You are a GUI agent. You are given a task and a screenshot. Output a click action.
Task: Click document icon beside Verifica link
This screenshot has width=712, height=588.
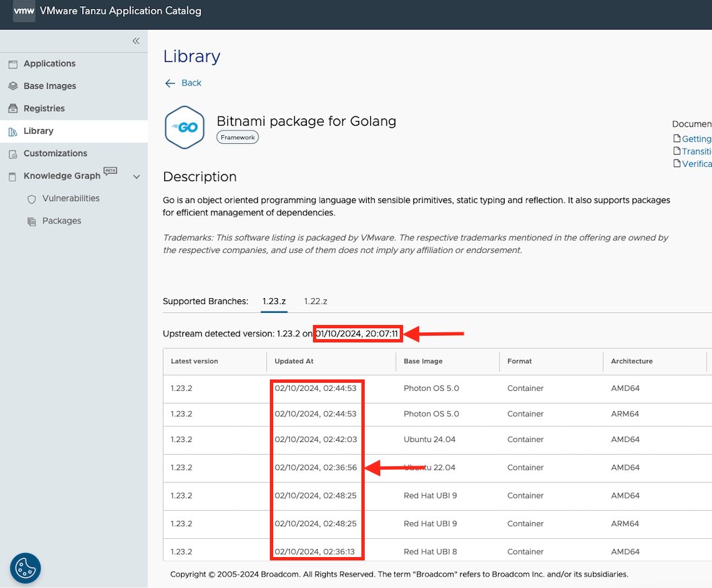(676, 163)
